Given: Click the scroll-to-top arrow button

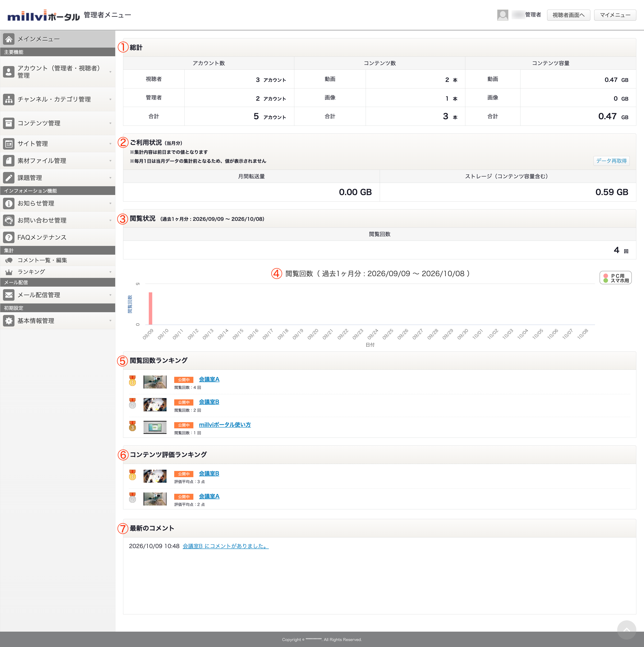Looking at the screenshot, I should 627,630.
